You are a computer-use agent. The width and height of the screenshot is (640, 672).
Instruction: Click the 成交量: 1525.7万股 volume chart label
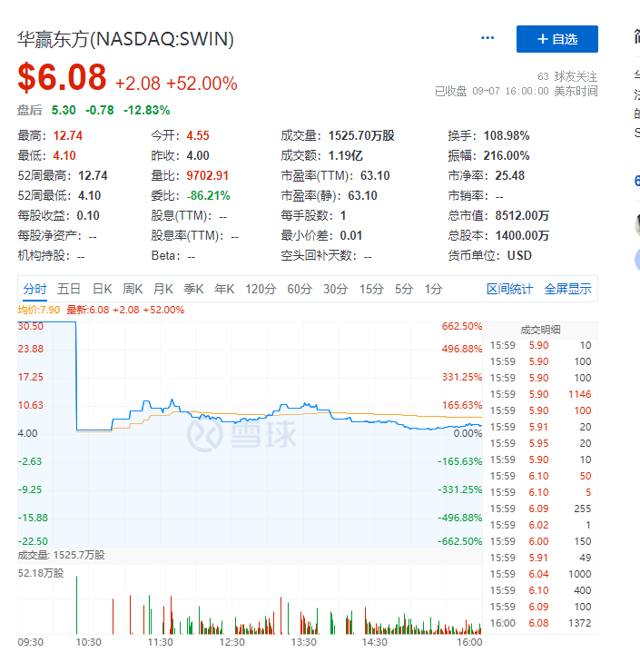61,556
